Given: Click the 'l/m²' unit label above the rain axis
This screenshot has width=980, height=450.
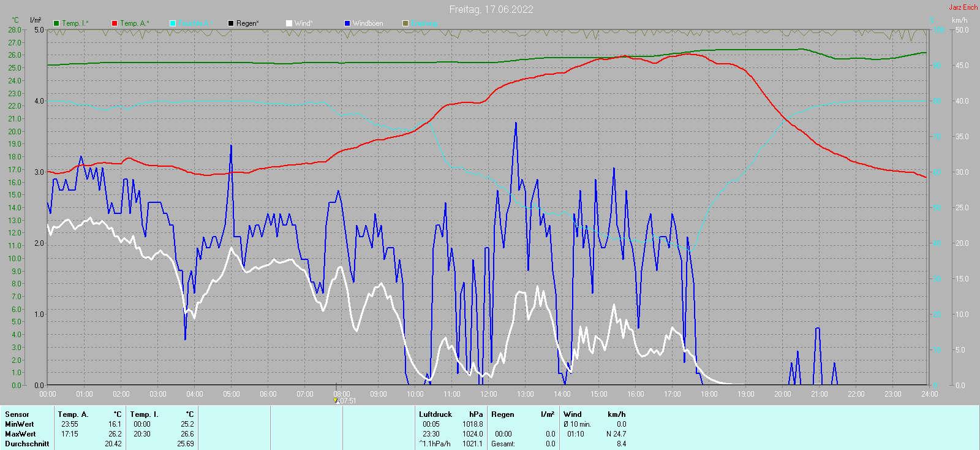Looking at the screenshot, I should click(x=36, y=20).
